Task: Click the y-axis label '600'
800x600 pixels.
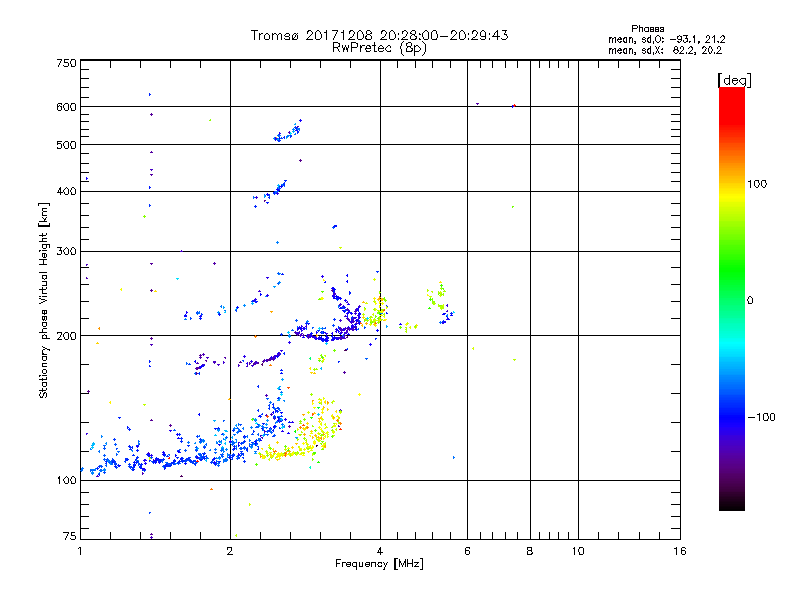Action: pyautogui.click(x=66, y=107)
